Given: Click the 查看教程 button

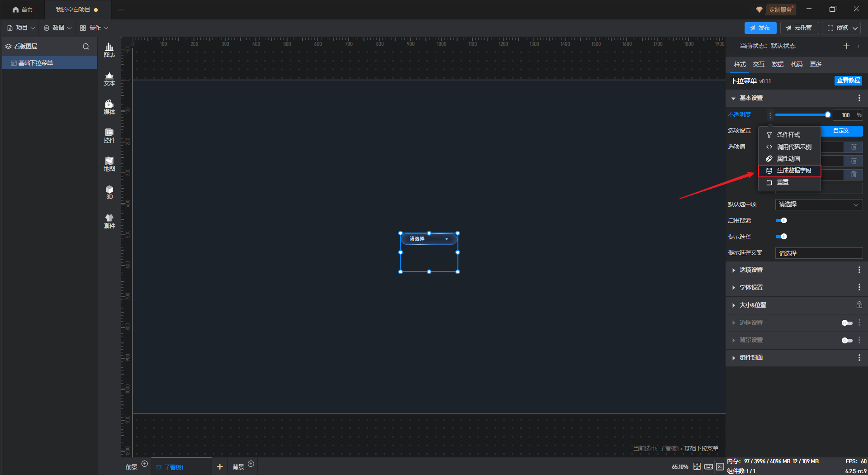Looking at the screenshot, I should pyautogui.click(x=848, y=81).
